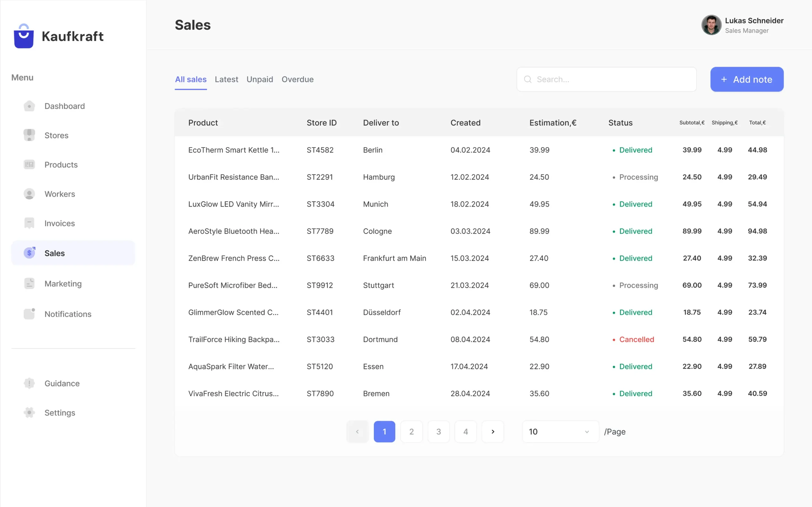Click the previous page chevron

coord(357,432)
